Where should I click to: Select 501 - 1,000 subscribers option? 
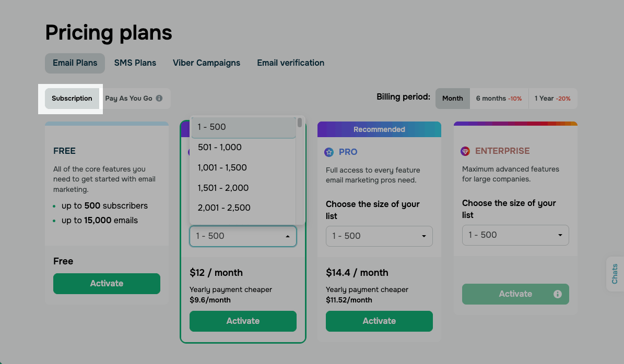pos(220,147)
